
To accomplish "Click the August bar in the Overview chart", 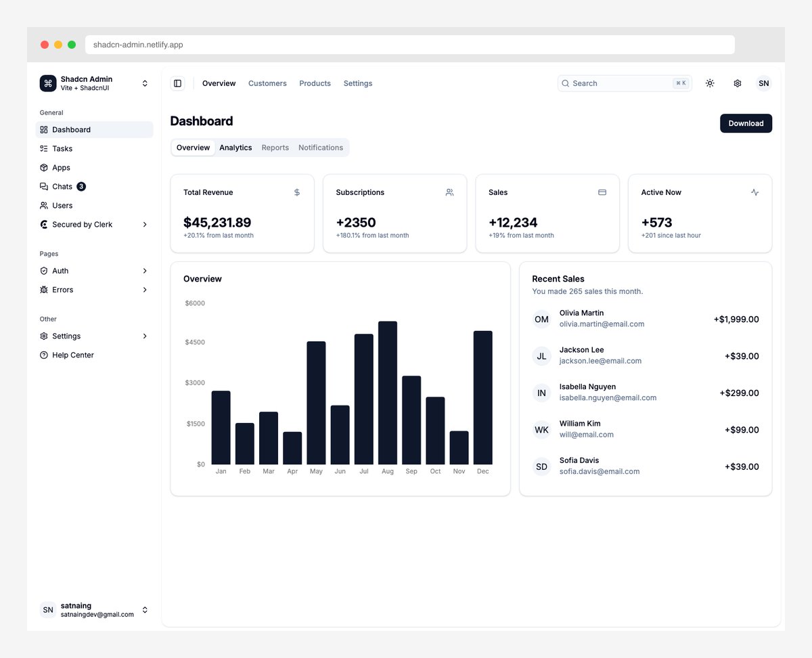I will tap(387, 389).
